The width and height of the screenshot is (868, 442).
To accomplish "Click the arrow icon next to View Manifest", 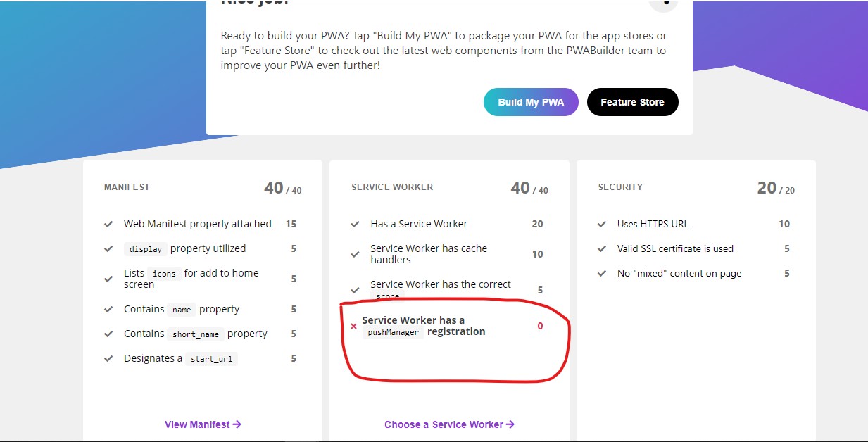I will (x=237, y=424).
